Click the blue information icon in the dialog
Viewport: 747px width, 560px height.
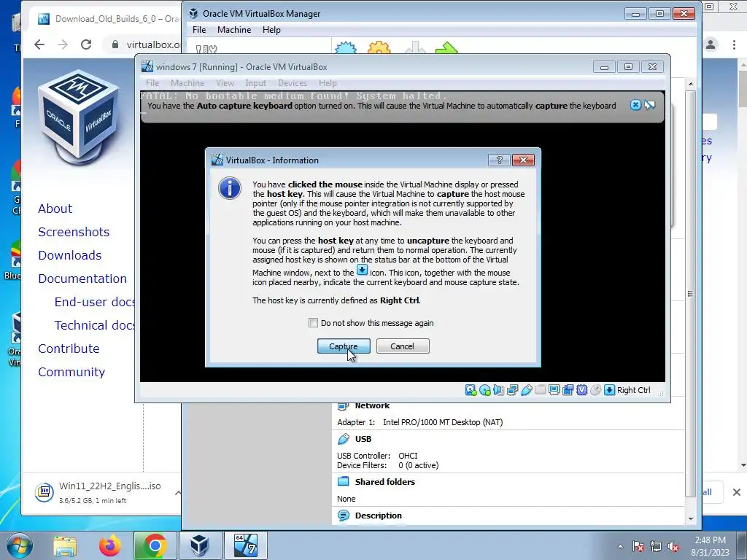[x=230, y=188]
